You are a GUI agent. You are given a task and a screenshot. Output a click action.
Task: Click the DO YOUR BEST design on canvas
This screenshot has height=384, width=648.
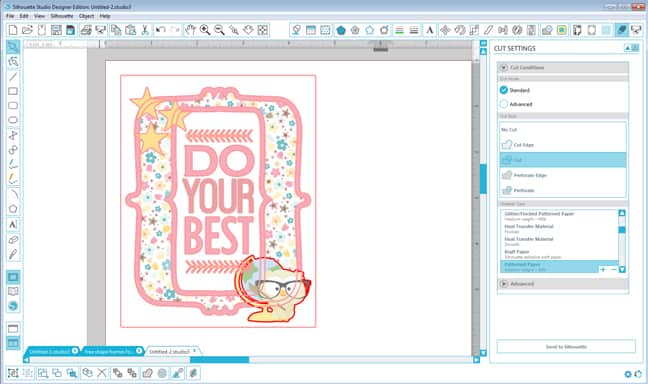[x=218, y=201]
